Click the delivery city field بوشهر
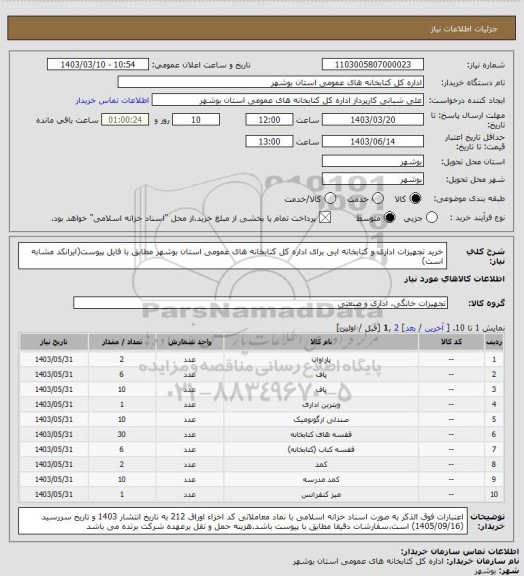Image resolution: width=524 pixels, height=576 pixels. click(373, 179)
